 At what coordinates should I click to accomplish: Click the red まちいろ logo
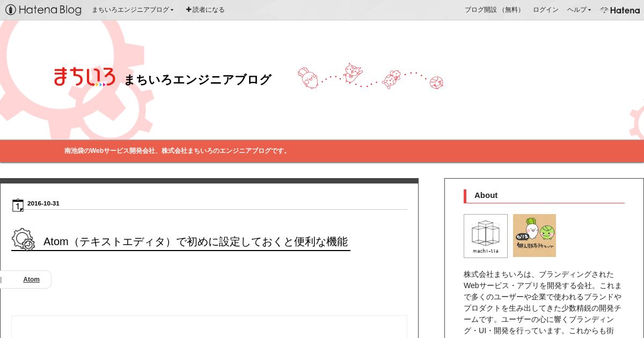pyautogui.click(x=84, y=77)
